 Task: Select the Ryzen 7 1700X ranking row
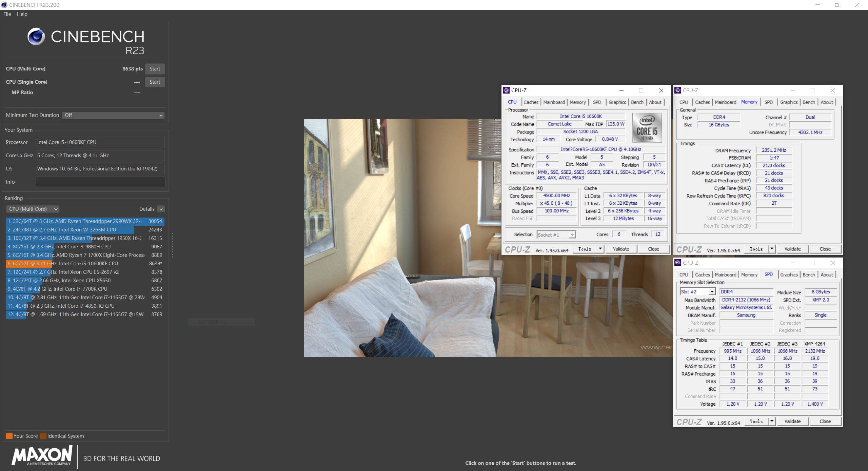(85, 255)
